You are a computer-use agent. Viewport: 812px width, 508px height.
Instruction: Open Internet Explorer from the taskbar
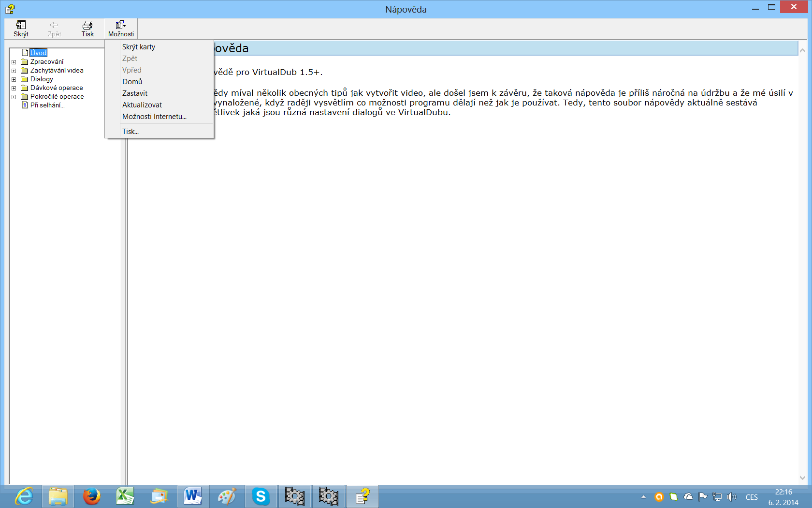pos(24,496)
